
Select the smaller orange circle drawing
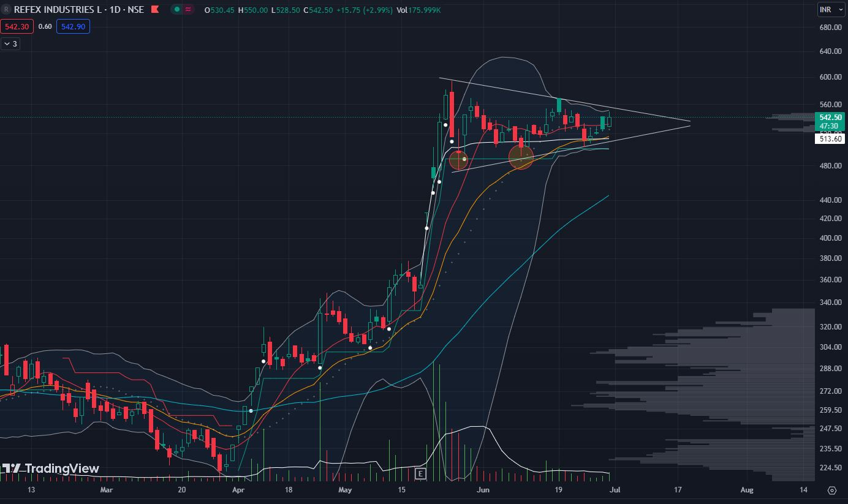coord(458,160)
